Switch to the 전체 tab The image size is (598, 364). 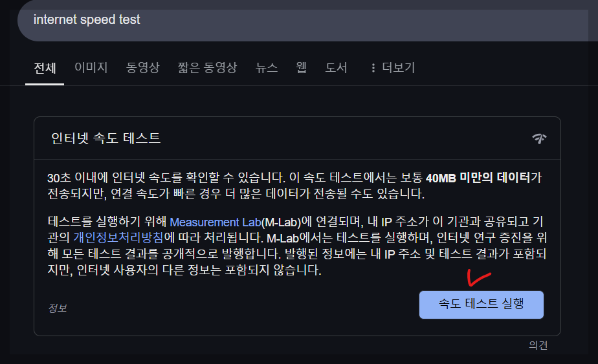(45, 68)
